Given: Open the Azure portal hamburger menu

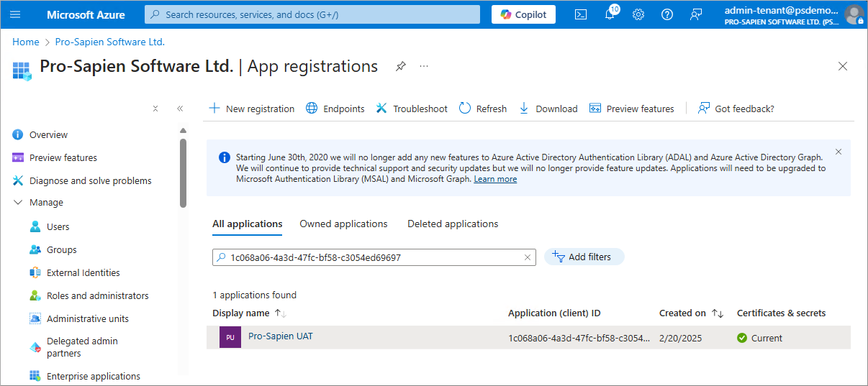Looking at the screenshot, I should tap(16, 14).
